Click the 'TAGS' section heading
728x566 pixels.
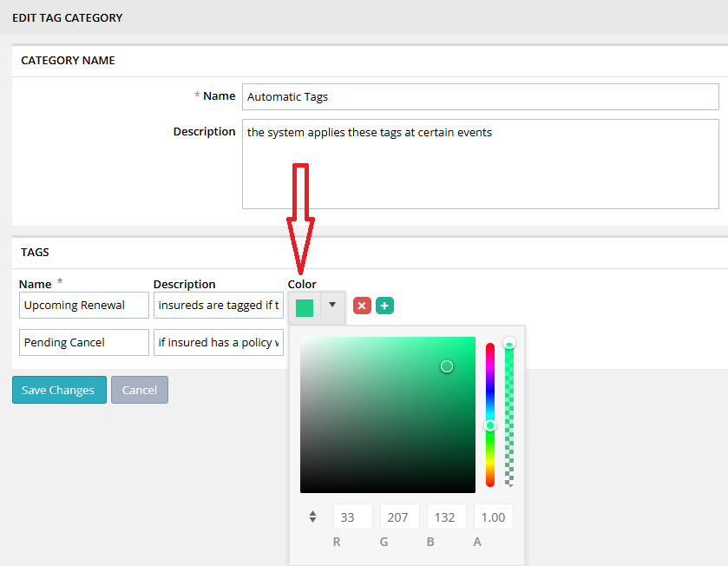[x=35, y=252]
